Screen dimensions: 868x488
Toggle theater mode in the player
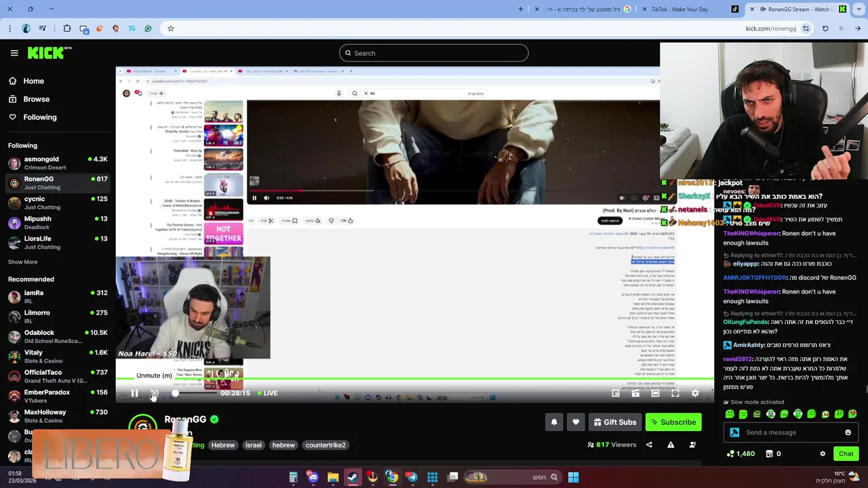[x=655, y=393]
